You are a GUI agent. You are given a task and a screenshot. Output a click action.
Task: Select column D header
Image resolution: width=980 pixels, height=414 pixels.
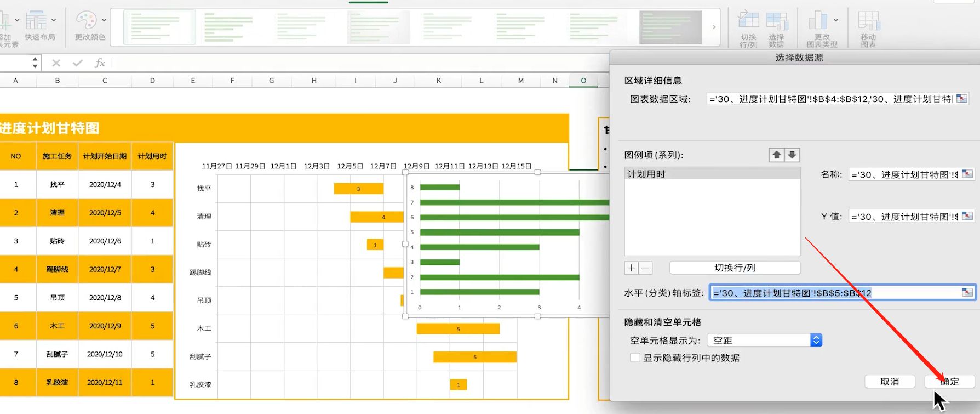[x=152, y=81]
